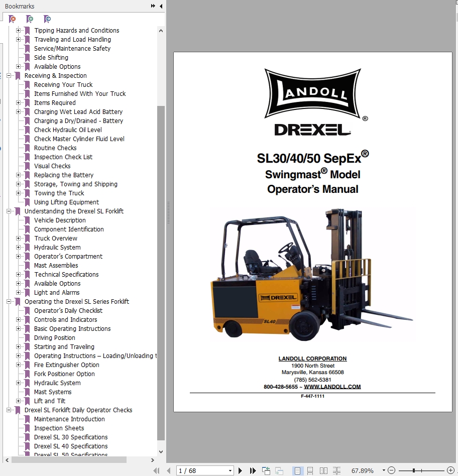
Task: Select single page layout view
Action: [297, 471]
